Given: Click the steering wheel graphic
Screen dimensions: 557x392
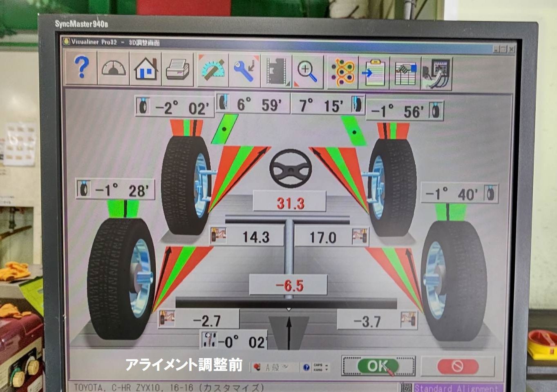Looking at the screenshot, I should click(290, 168).
